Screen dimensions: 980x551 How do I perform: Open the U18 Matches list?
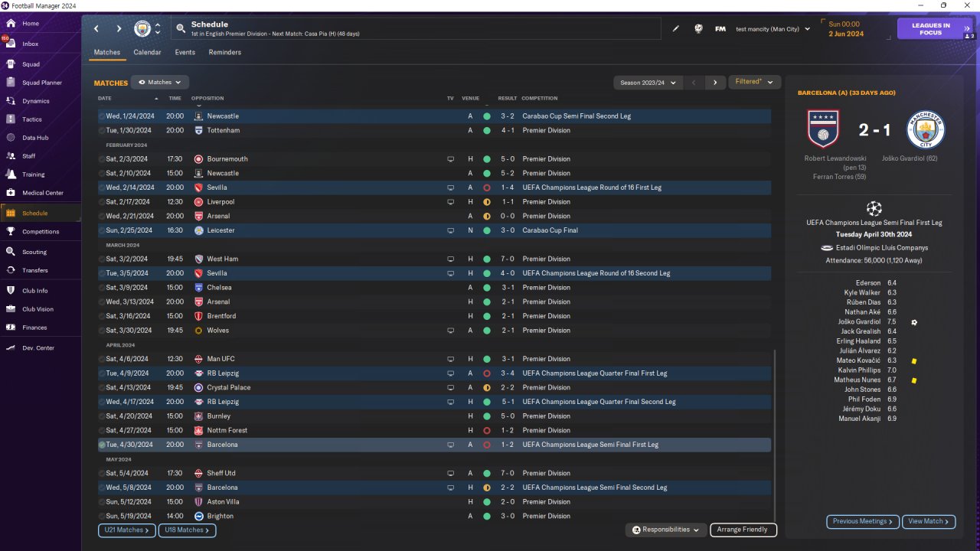[187, 530]
